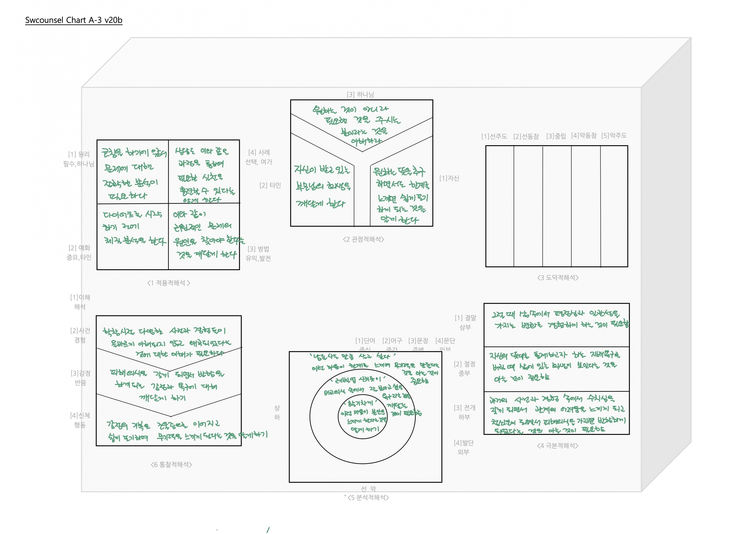Viewport: 756px width, 534px height.
Task: Select the <1 적용적해석> caption
Action: pos(169,283)
